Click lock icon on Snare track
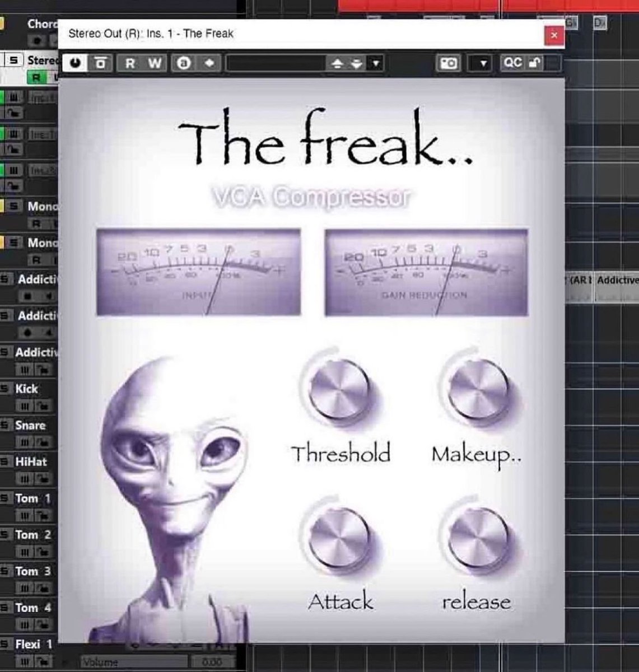Image resolution: width=639 pixels, height=672 pixels. coord(43,442)
